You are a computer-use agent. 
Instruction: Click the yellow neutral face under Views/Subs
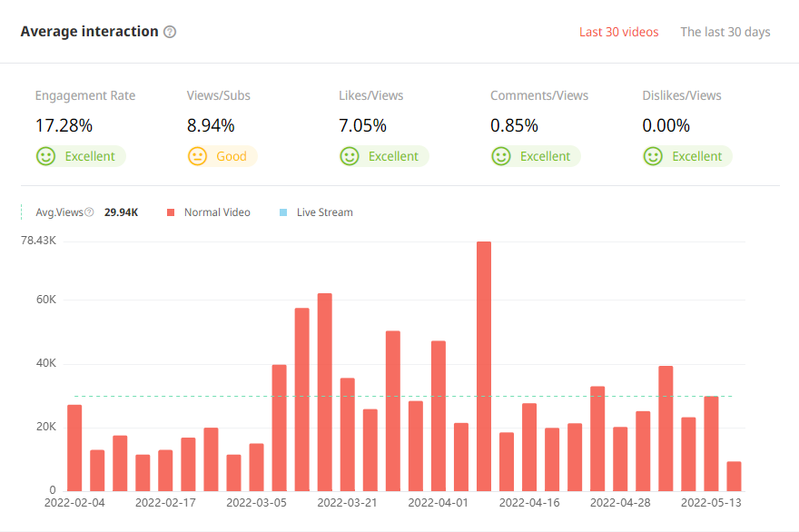(197, 156)
